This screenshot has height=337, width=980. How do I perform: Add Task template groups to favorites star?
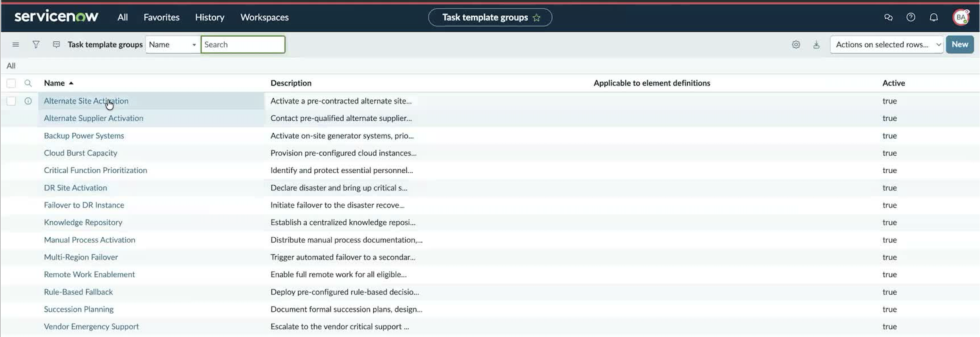[x=536, y=18]
